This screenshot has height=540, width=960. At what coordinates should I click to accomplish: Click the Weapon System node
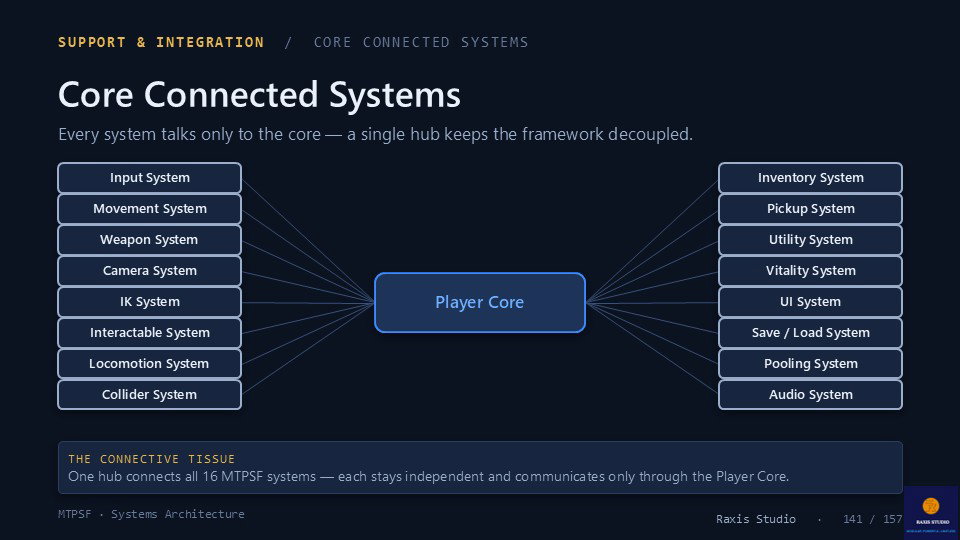[149, 240]
